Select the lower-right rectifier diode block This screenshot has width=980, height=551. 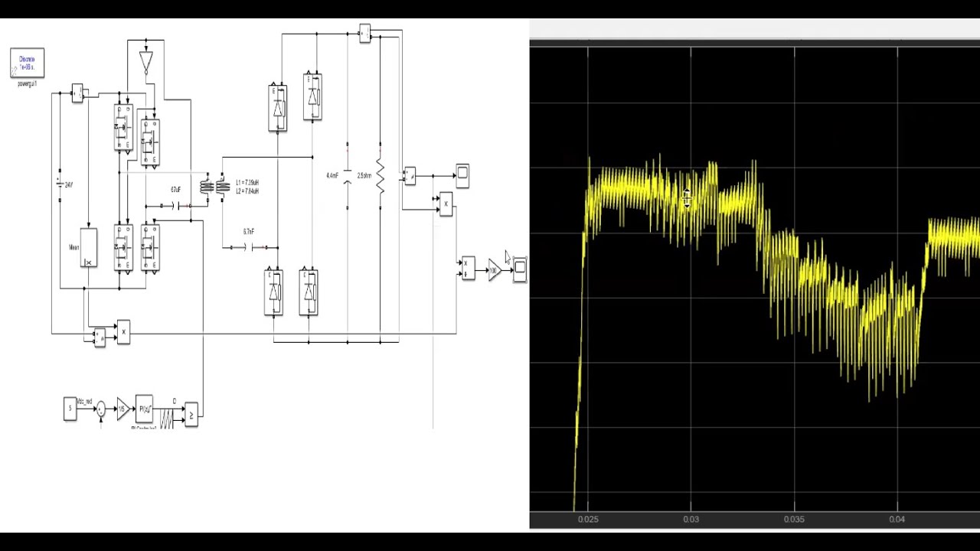[x=309, y=292]
